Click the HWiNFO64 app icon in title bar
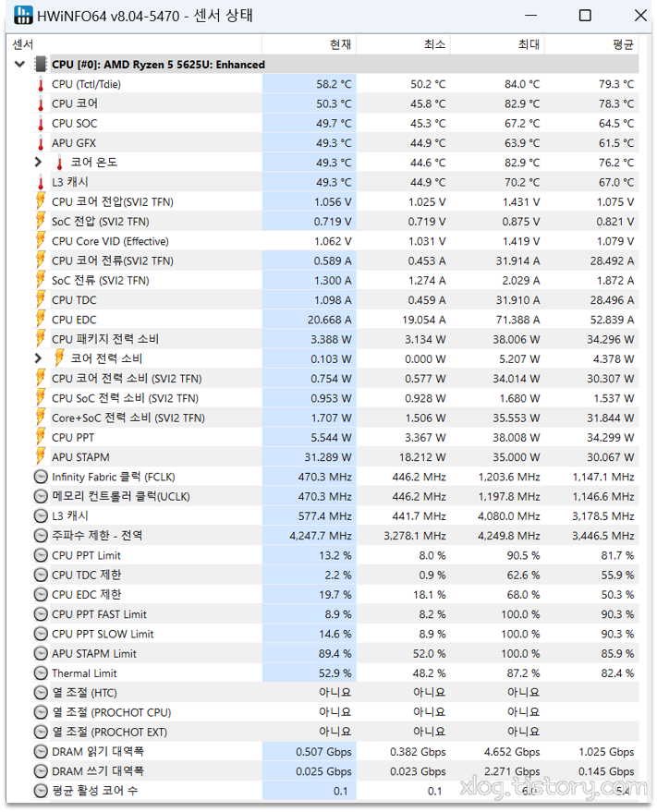The width and height of the screenshot is (657, 812). (x=23, y=16)
